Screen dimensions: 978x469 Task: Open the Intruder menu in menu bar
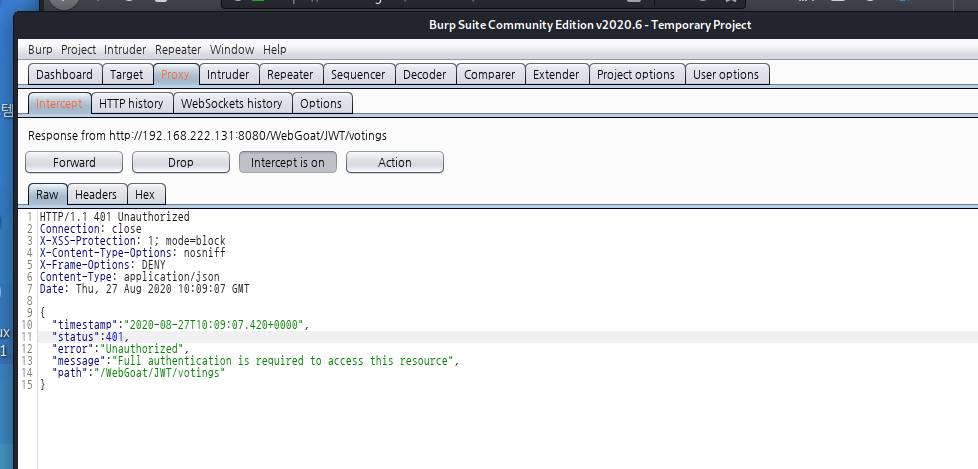point(125,49)
